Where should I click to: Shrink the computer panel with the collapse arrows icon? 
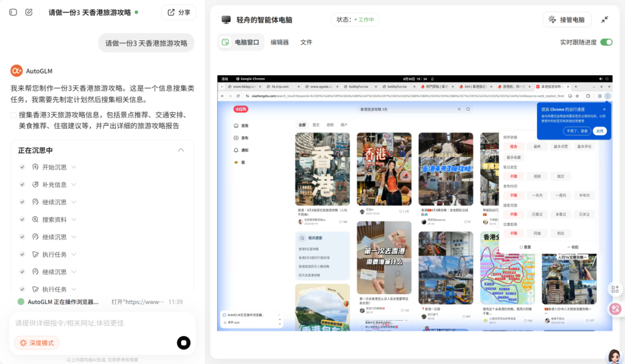pyautogui.click(x=605, y=20)
